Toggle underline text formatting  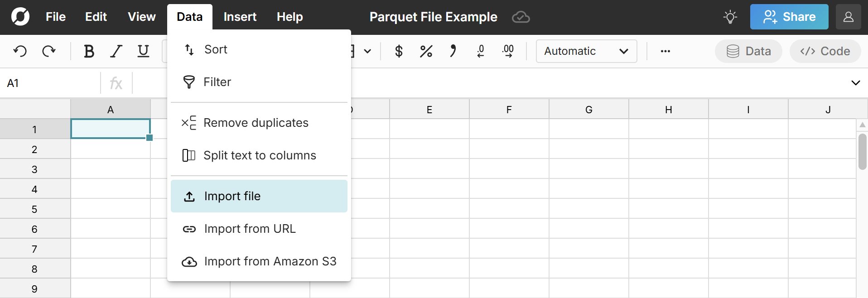(143, 51)
